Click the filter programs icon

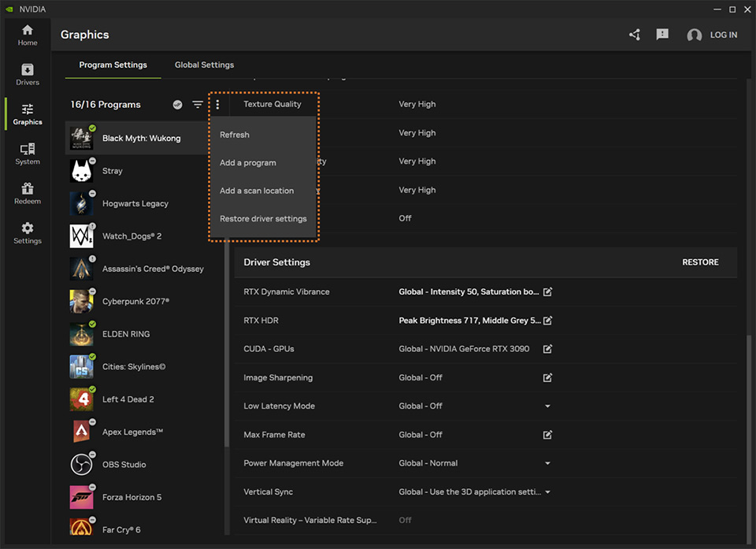pos(198,105)
